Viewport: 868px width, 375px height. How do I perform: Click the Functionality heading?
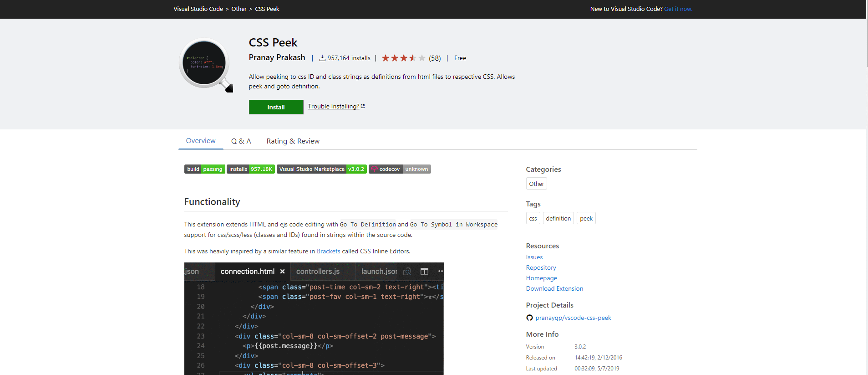coord(212,202)
